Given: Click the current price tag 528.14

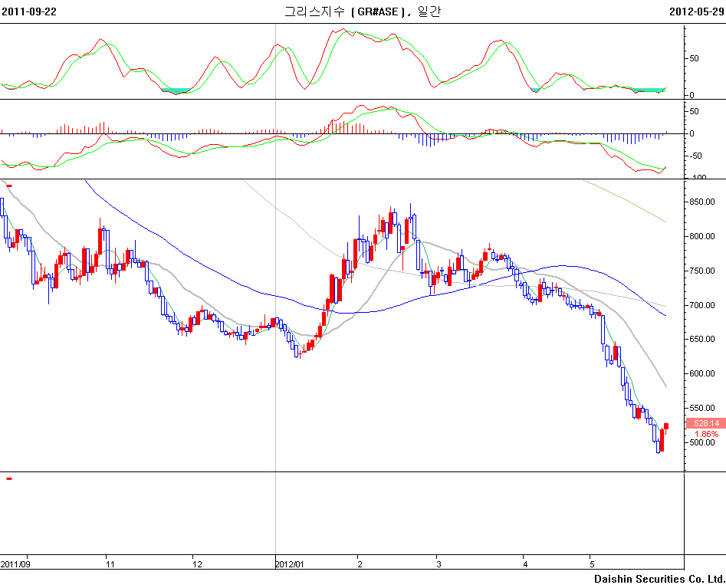Looking at the screenshot, I should (x=702, y=423).
